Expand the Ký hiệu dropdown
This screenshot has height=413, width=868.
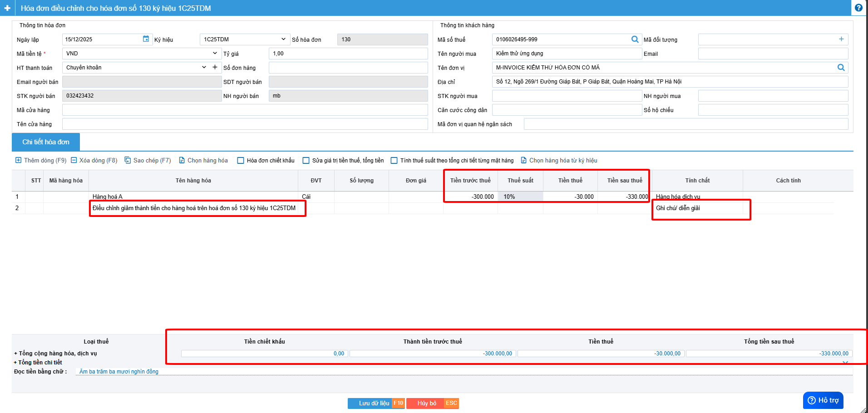point(283,39)
